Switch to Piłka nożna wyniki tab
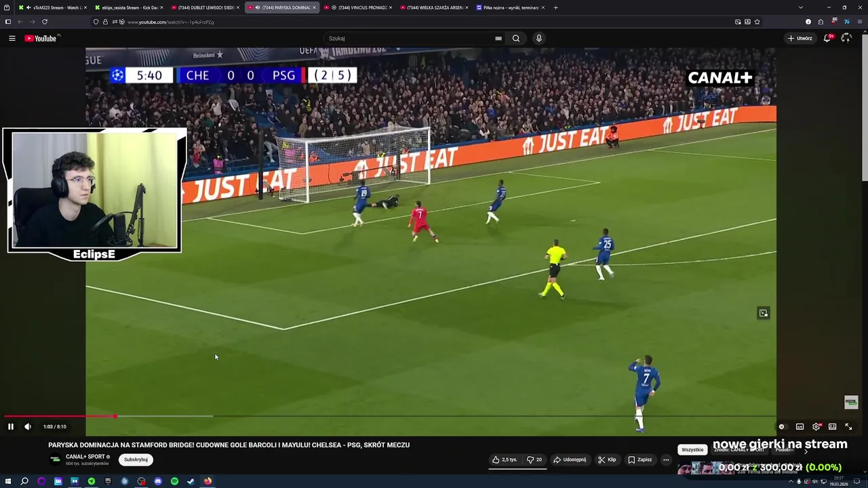 pos(511,7)
